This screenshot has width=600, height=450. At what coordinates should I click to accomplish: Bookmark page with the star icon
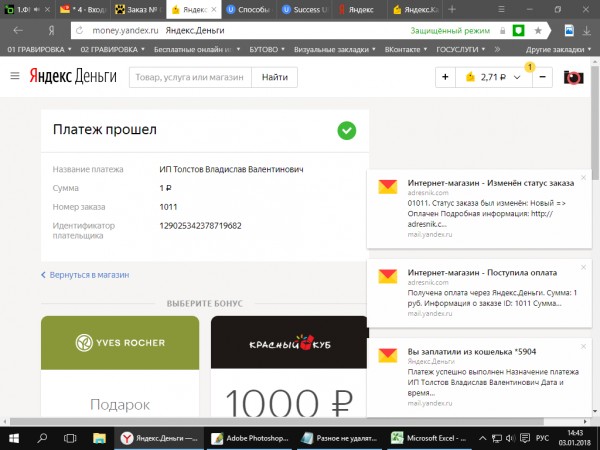tap(538, 31)
